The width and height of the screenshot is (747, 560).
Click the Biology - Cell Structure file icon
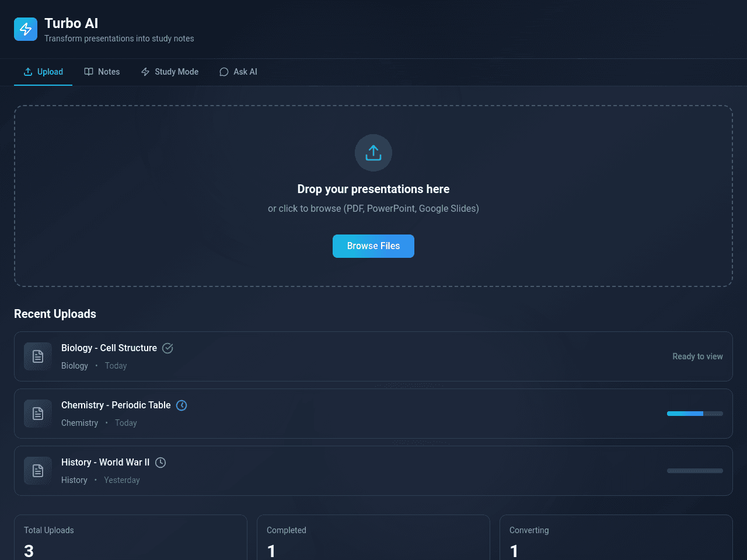pos(38,356)
